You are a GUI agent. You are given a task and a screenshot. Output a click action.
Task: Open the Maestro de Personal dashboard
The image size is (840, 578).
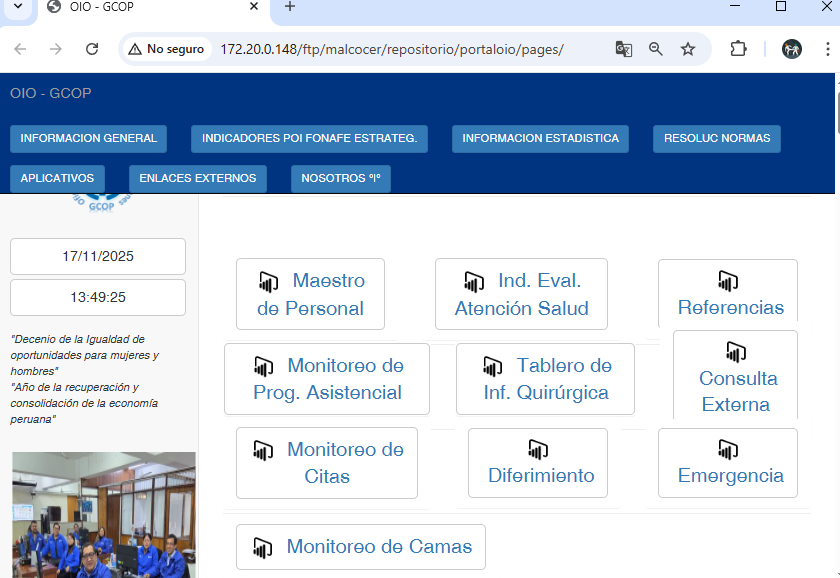pyautogui.click(x=310, y=294)
